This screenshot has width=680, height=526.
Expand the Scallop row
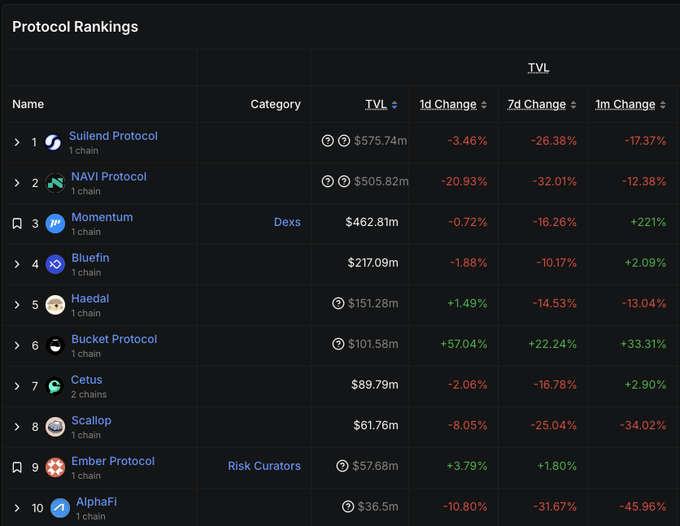[17, 427]
